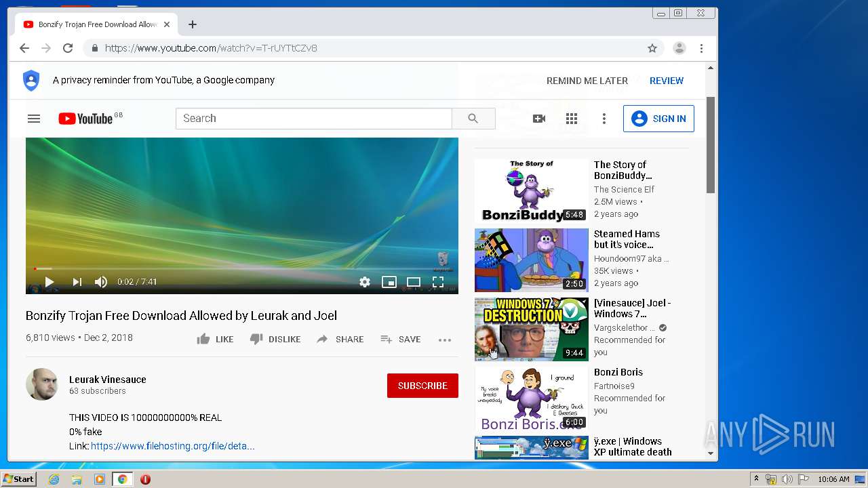
Task: Close the Bonzify Trojan tab
Action: tap(167, 24)
